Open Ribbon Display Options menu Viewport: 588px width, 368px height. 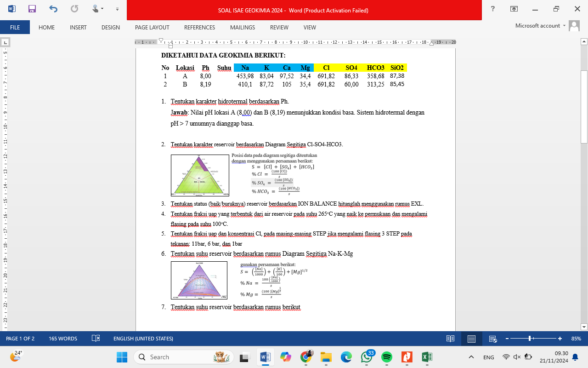(514, 9)
